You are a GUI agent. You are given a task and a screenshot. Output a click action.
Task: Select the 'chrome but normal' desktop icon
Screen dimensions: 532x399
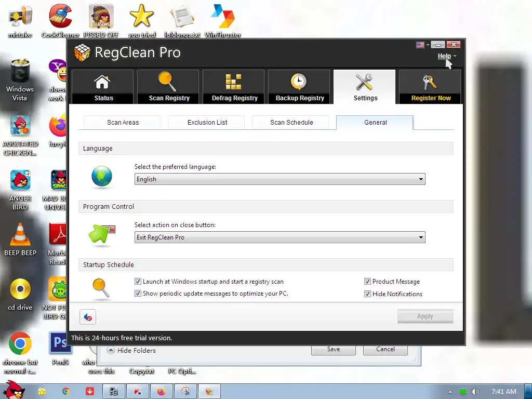[20, 353]
